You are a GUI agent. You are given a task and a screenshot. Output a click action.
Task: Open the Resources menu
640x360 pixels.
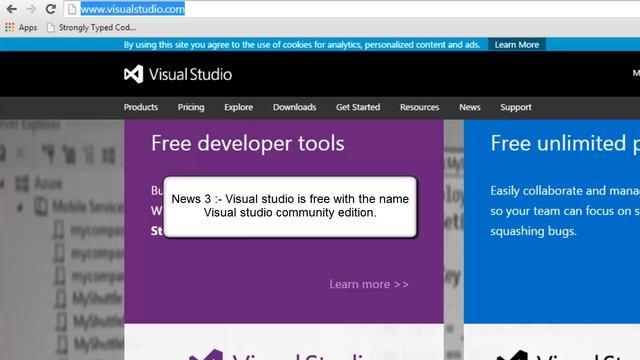pos(420,107)
